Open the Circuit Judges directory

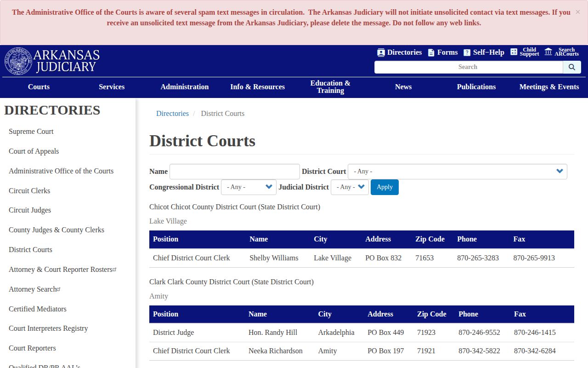coord(30,210)
